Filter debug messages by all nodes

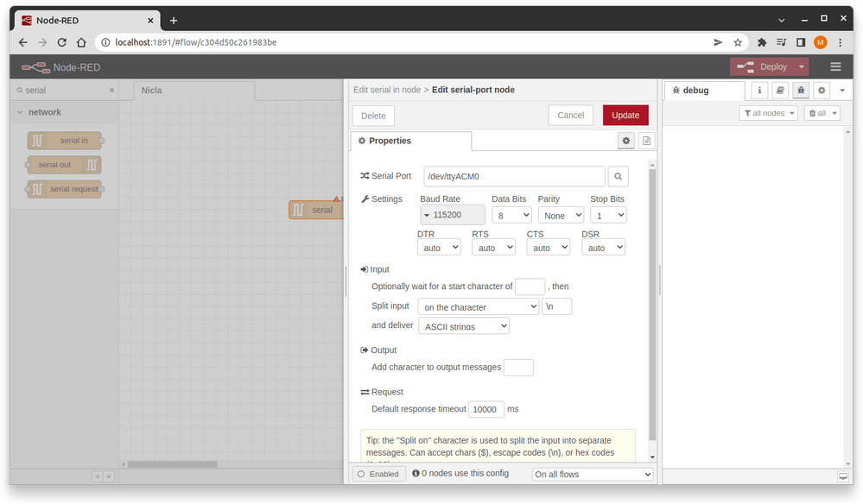(768, 113)
